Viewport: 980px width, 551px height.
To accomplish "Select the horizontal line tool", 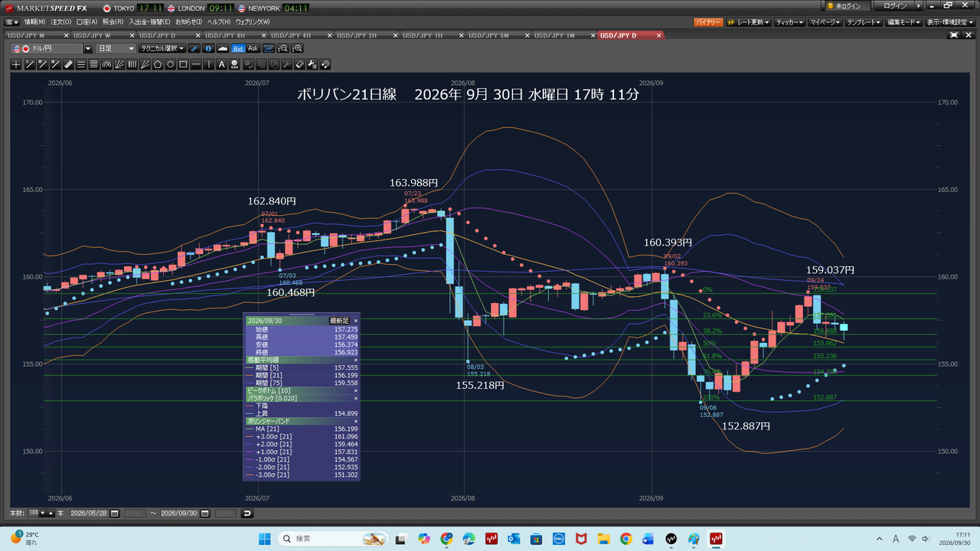I will 195,64.
